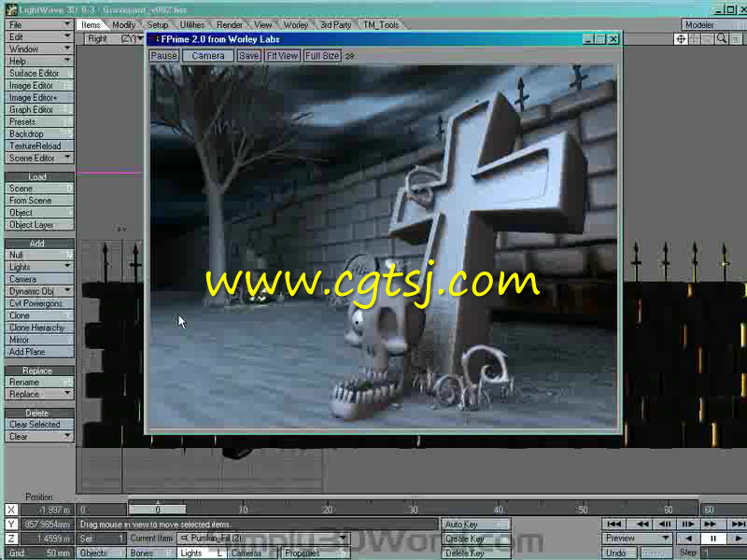The width and height of the screenshot is (747, 560).
Task: Click the Create Key button
Action: [475, 539]
